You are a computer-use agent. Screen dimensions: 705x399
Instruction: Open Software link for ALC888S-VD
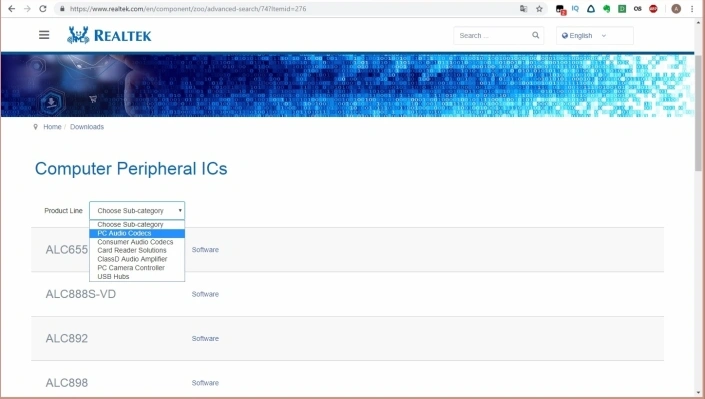(x=205, y=294)
